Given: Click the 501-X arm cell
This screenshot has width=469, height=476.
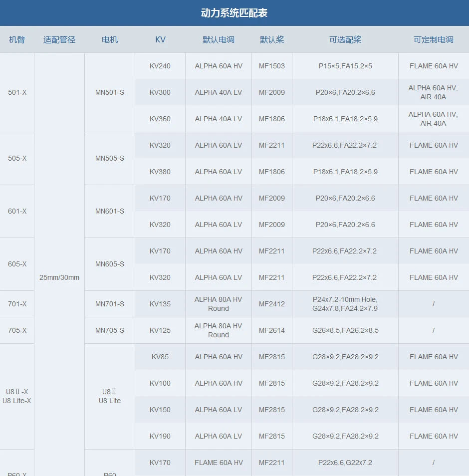Looking at the screenshot, I should (17, 92).
